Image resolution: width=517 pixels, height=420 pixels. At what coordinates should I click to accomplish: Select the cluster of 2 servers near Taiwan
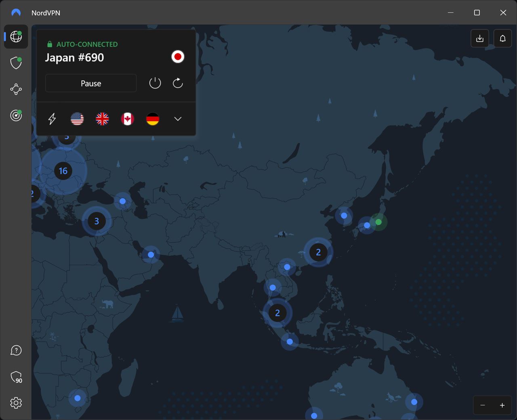(318, 252)
